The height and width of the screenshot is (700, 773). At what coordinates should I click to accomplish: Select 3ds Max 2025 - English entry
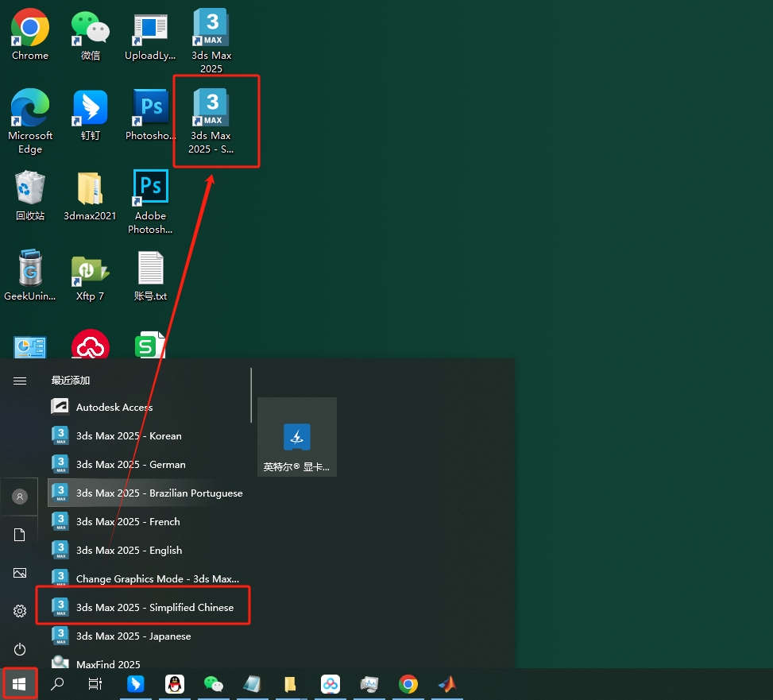click(129, 551)
